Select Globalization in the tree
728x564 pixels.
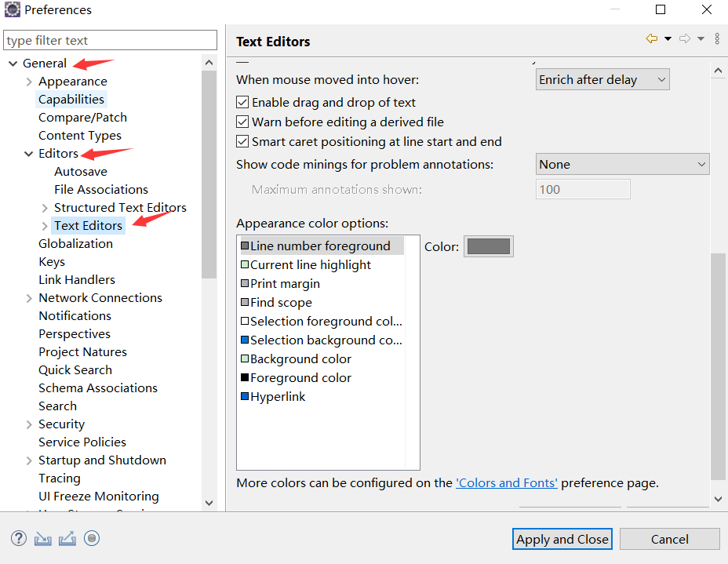[x=75, y=244]
